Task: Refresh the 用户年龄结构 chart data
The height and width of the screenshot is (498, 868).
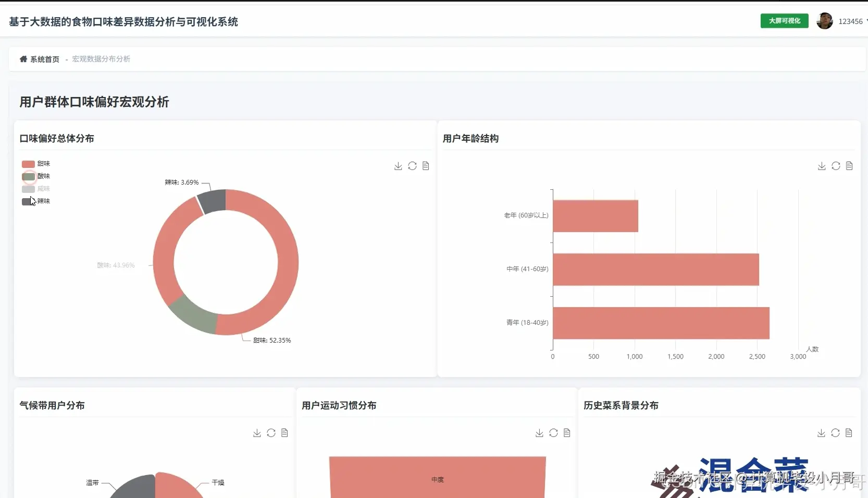Action: [x=836, y=166]
